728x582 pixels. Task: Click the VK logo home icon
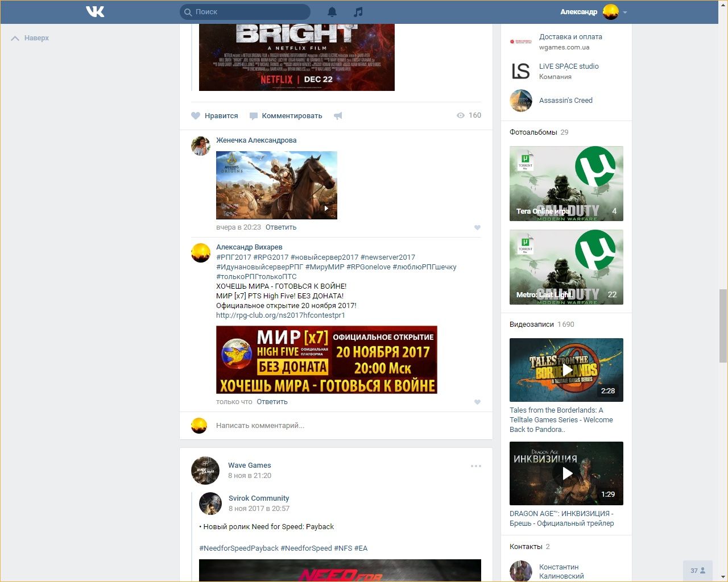(x=95, y=11)
